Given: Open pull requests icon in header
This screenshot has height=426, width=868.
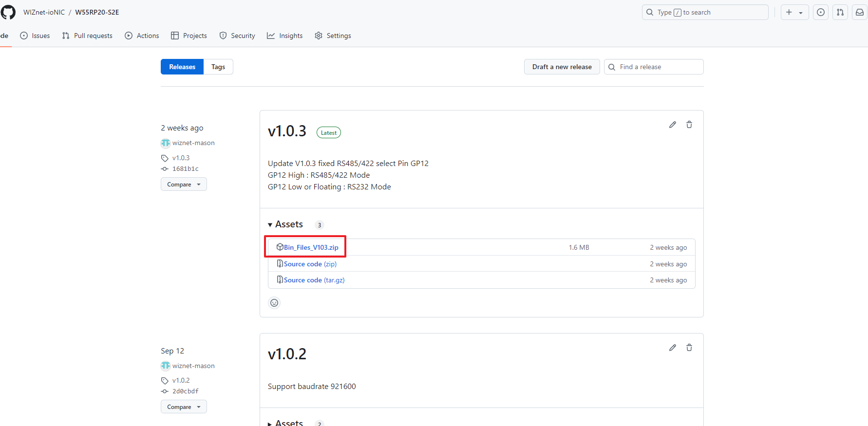Looking at the screenshot, I should pos(840,12).
